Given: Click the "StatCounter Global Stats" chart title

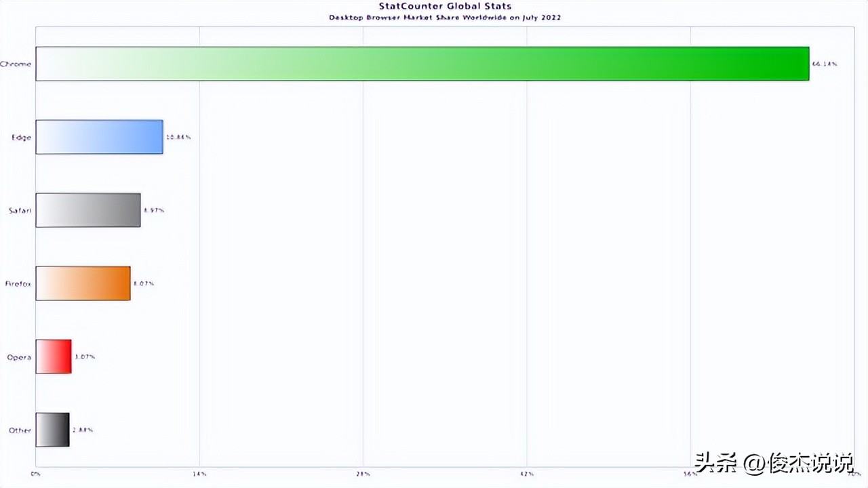Looking at the screenshot, I should coord(445,7).
